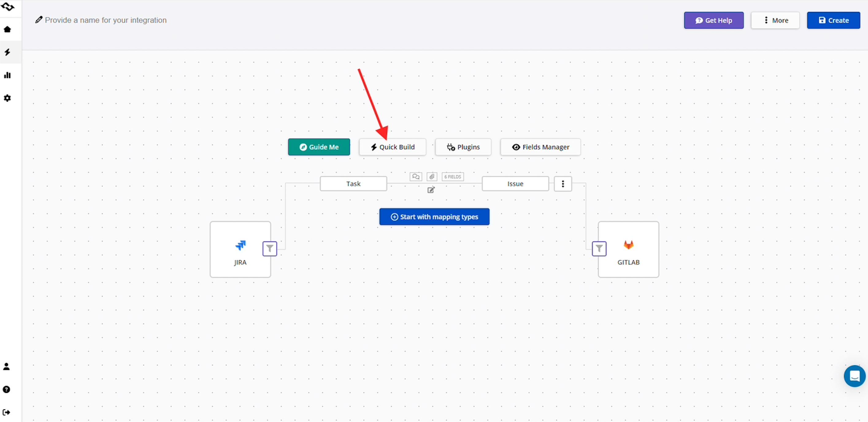Screen dimensions: 868x422
Task: Click the integration name input field
Action: (106, 20)
